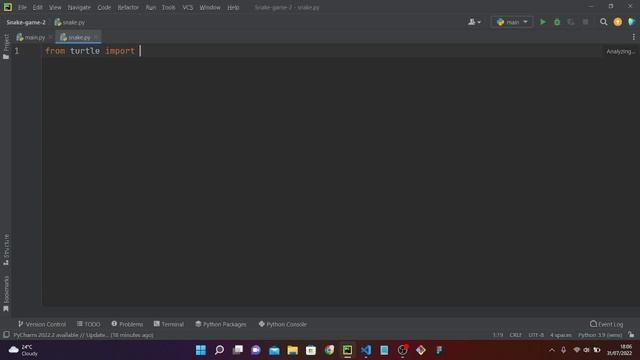This screenshot has width=640, height=360.
Task: Toggle tool window quick access icon
Action: (6, 335)
